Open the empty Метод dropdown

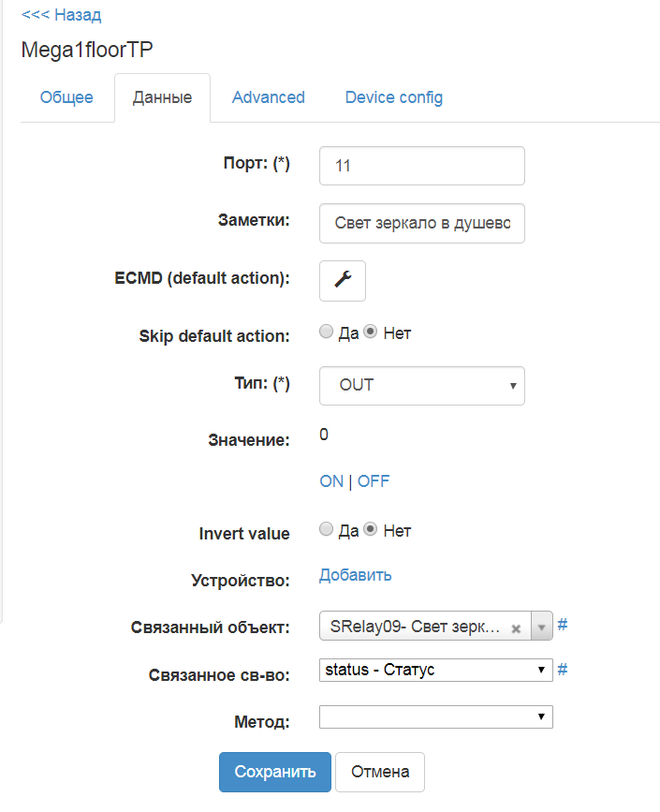point(435,716)
